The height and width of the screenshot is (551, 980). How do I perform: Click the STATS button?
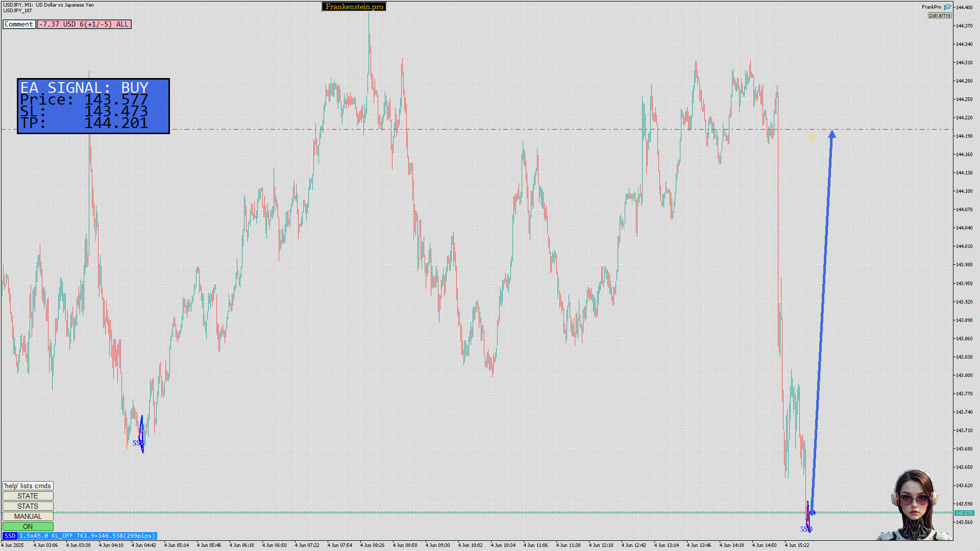[28, 506]
